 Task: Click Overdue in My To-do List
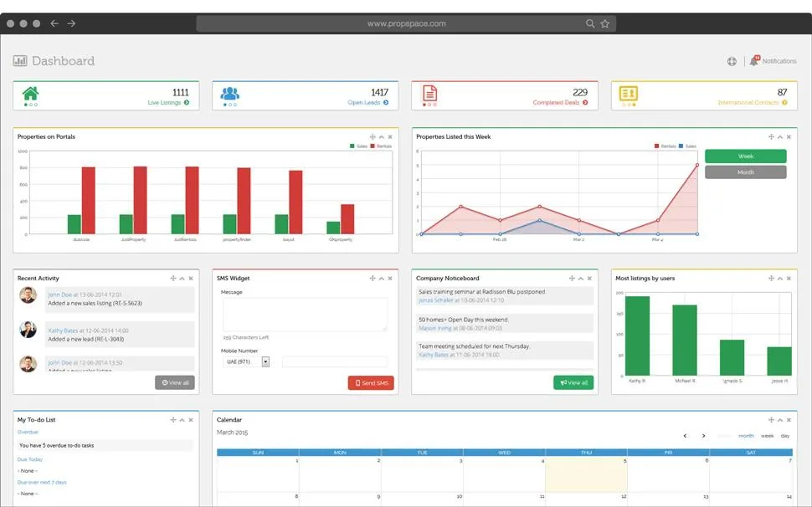(28, 432)
